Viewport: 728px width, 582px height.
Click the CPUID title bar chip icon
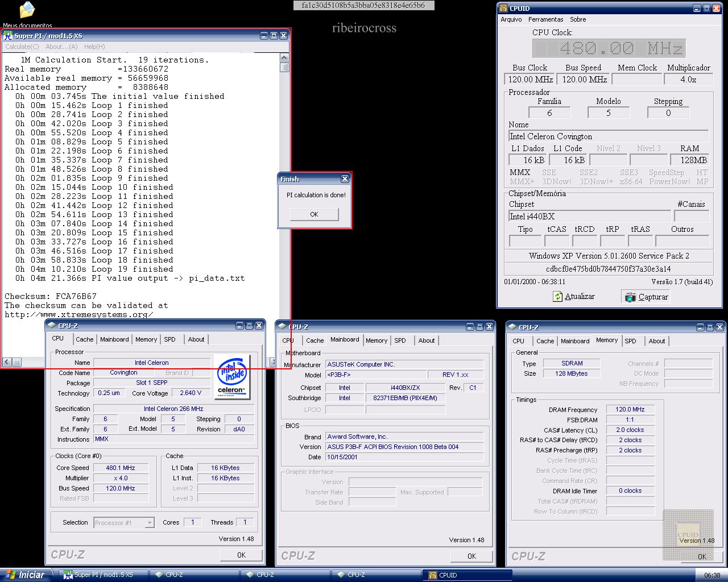point(503,9)
